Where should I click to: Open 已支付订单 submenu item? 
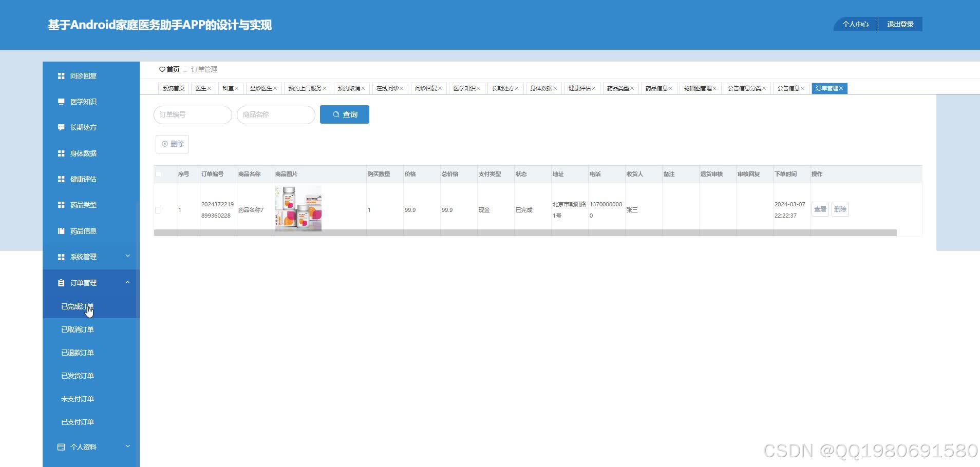tap(91, 422)
